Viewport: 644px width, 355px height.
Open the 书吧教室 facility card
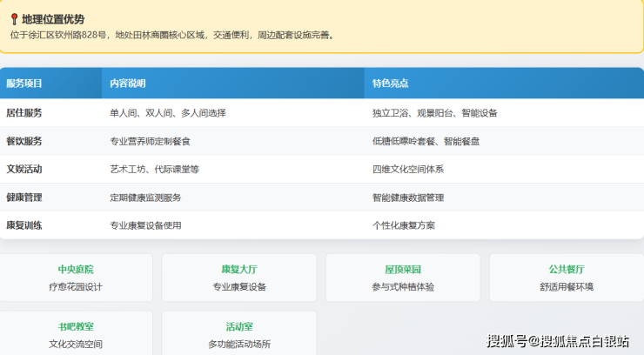click(76, 334)
